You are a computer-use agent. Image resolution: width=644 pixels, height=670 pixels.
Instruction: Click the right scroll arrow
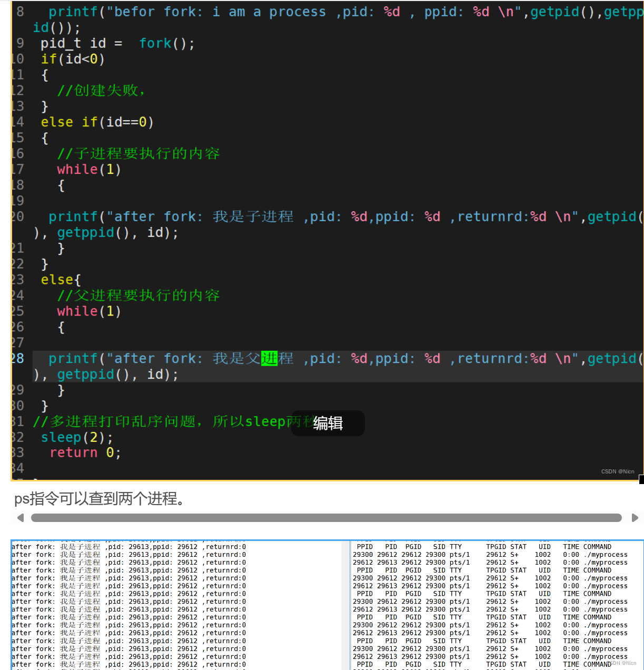[x=636, y=518]
